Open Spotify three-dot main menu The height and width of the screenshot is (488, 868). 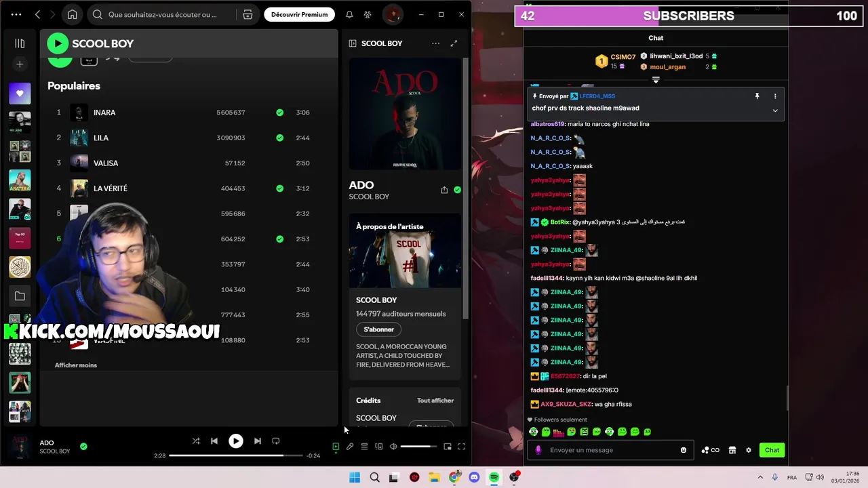16,14
